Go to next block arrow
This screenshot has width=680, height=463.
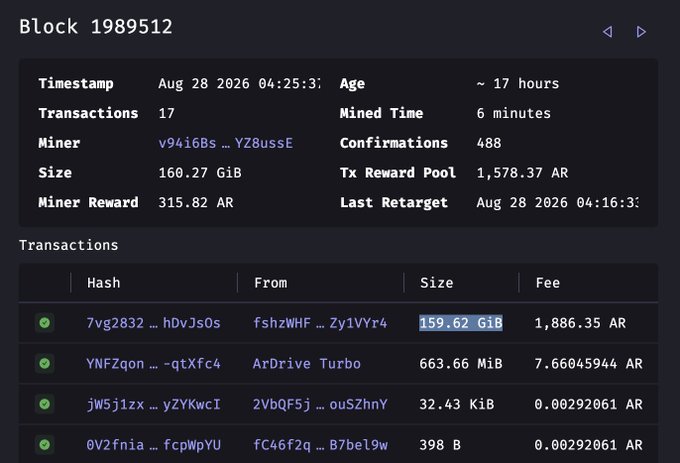click(641, 32)
